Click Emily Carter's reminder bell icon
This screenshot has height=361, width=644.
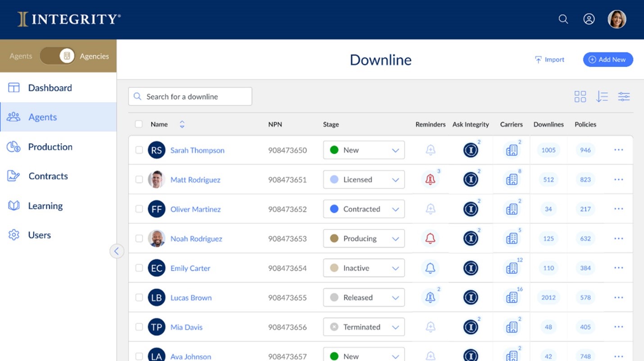[430, 268]
